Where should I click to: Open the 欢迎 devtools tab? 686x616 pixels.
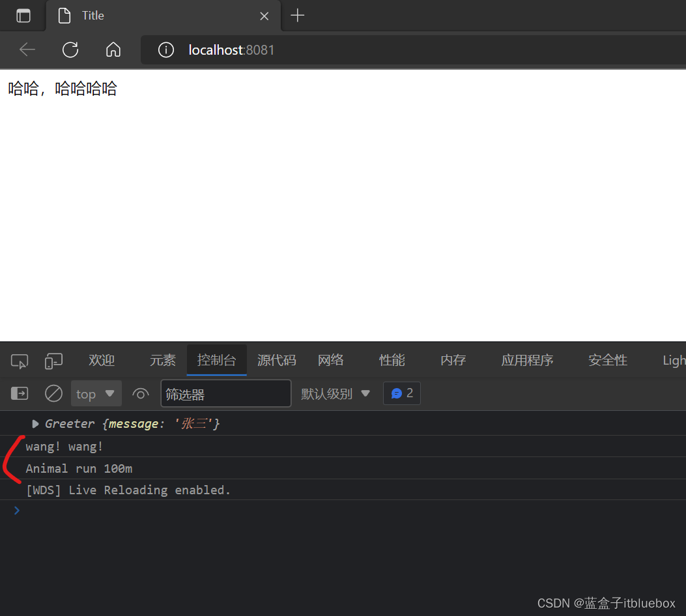[x=102, y=360]
